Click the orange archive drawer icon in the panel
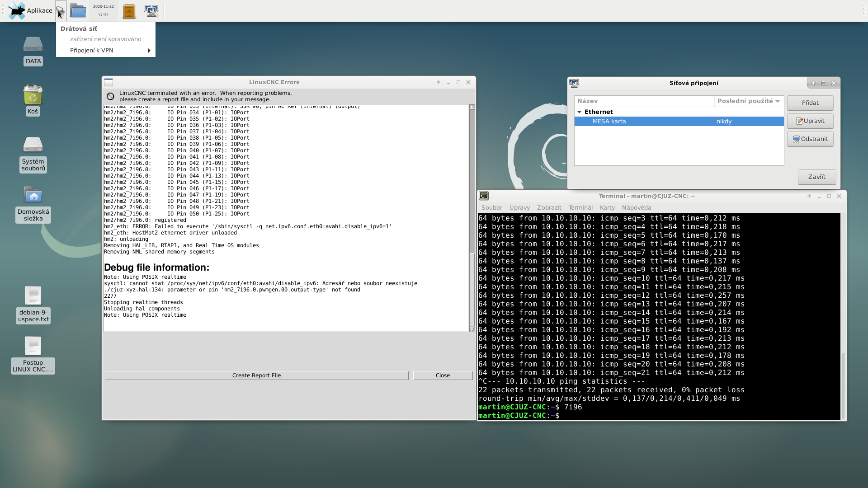 pyautogui.click(x=129, y=11)
